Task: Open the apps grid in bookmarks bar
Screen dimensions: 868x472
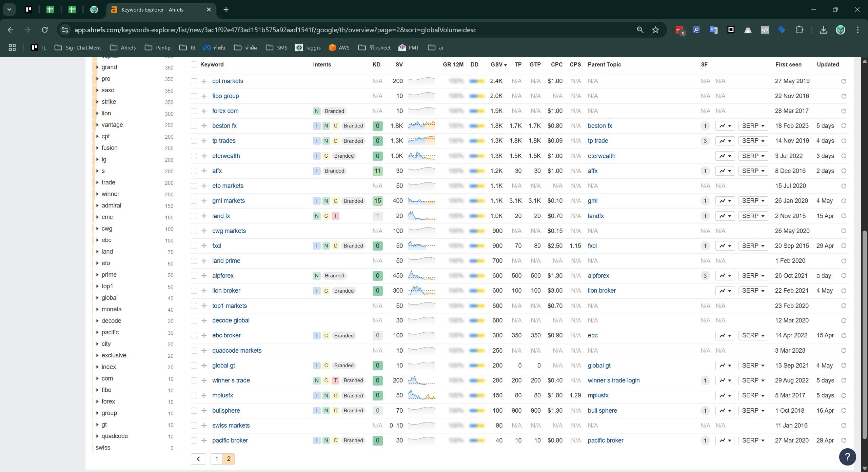Action: pos(12,47)
